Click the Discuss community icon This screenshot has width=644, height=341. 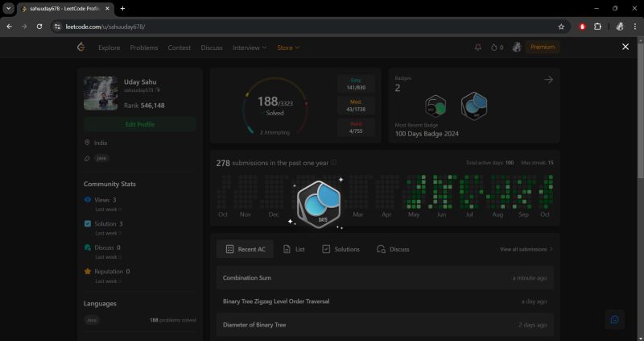[88, 247]
